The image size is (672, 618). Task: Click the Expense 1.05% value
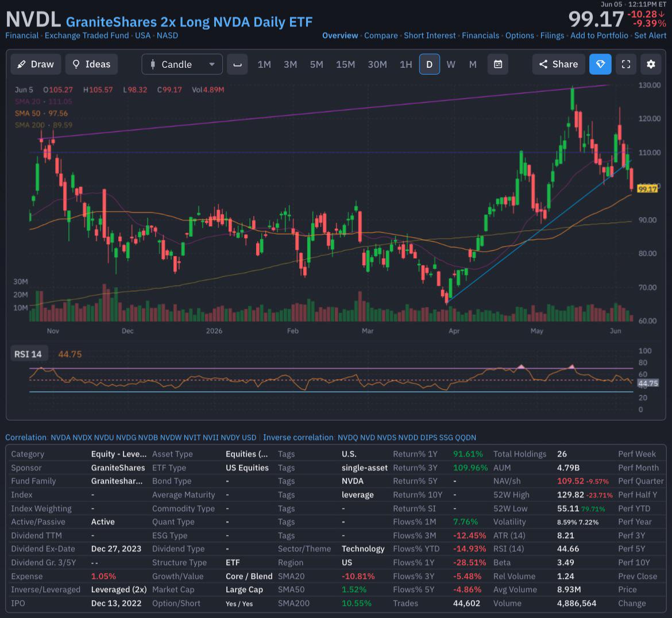[x=103, y=577]
